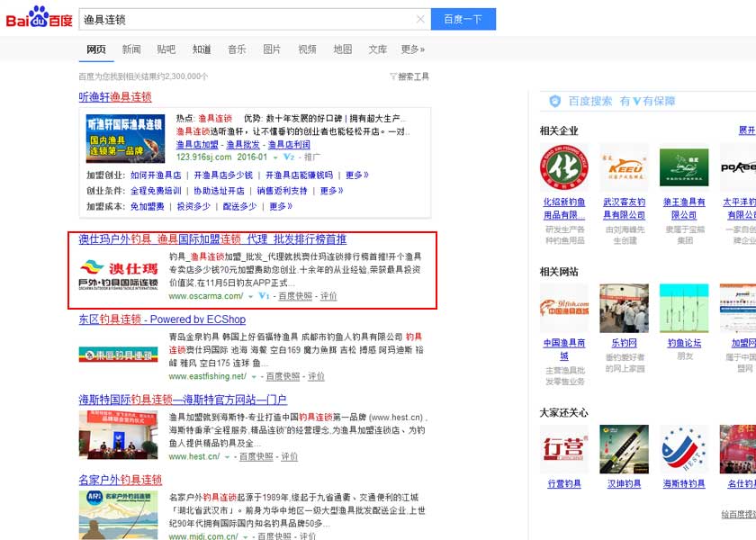Open the 开渔具店多少钱 link
Image resolution: width=756 pixels, height=540 pixels.
[223, 175]
